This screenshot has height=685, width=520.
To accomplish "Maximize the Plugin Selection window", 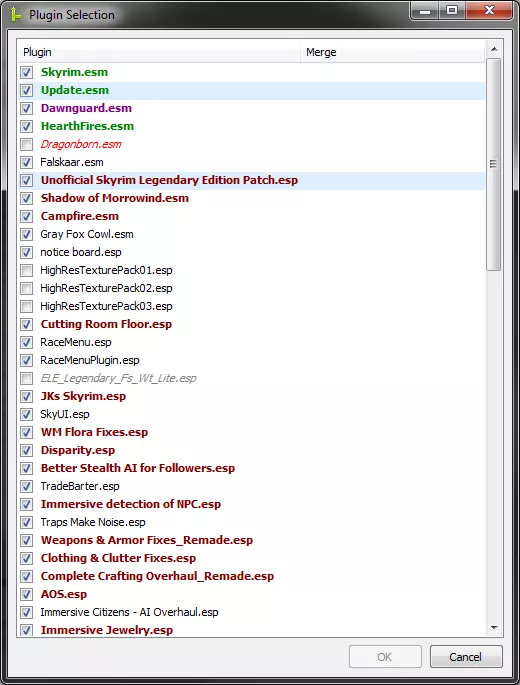I will point(452,10).
